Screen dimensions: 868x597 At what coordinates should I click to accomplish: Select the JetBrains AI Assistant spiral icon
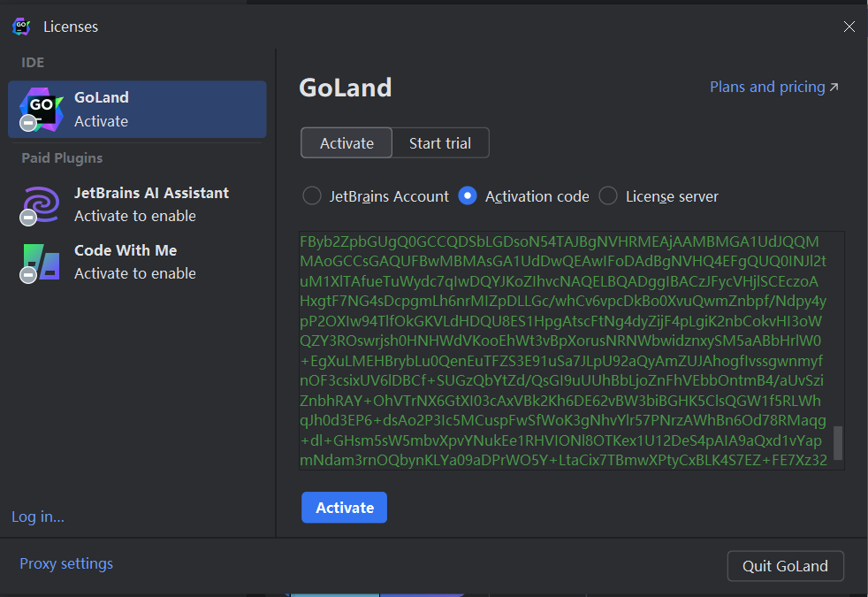(x=41, y=204)
